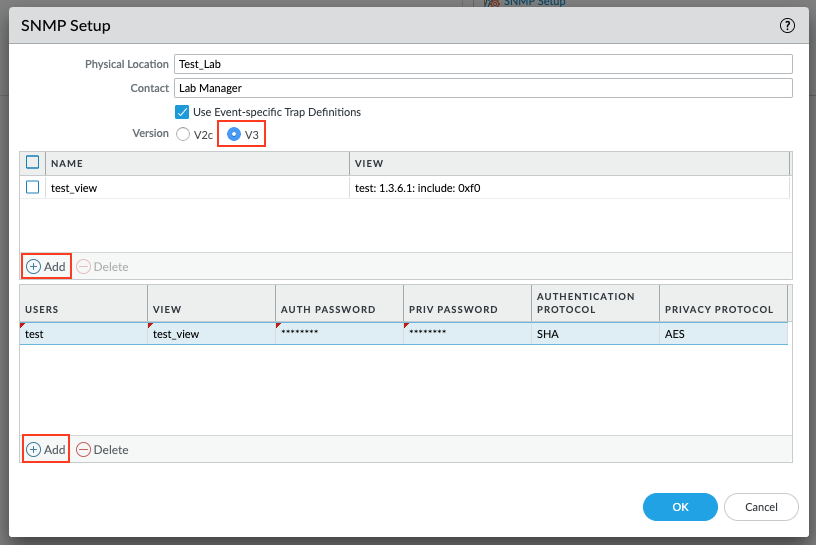
Task: Check the test_view row checkbox
Action: click(33, 187)
